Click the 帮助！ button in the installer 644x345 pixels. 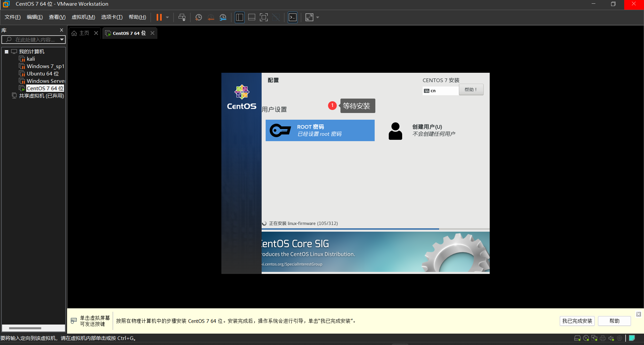(471, 90)
